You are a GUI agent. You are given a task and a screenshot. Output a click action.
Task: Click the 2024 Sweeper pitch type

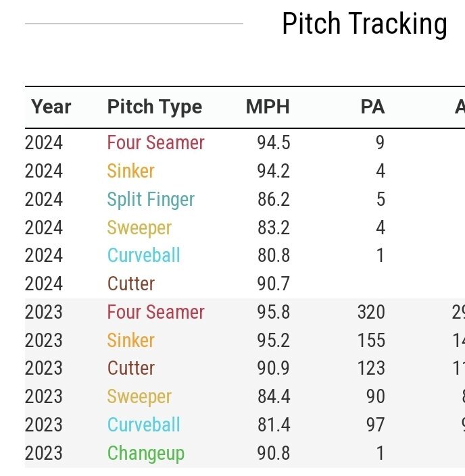pos(139,228)
